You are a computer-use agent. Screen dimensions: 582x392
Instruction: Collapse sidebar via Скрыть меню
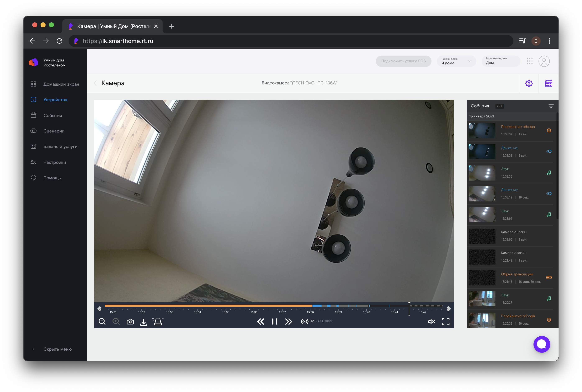coord(57,349)
